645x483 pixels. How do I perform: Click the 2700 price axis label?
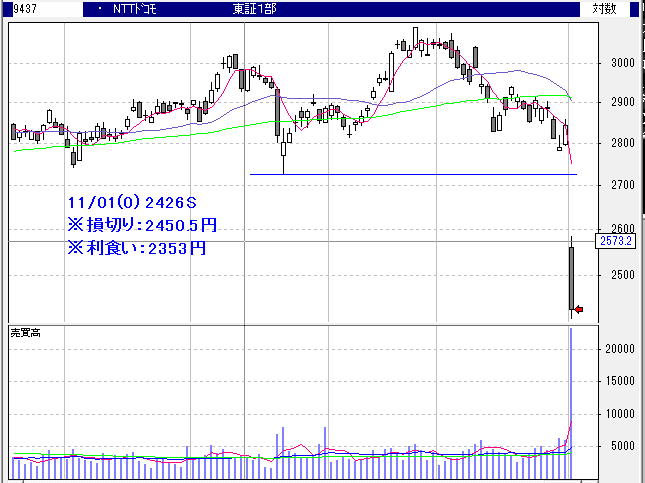point(624,186)
